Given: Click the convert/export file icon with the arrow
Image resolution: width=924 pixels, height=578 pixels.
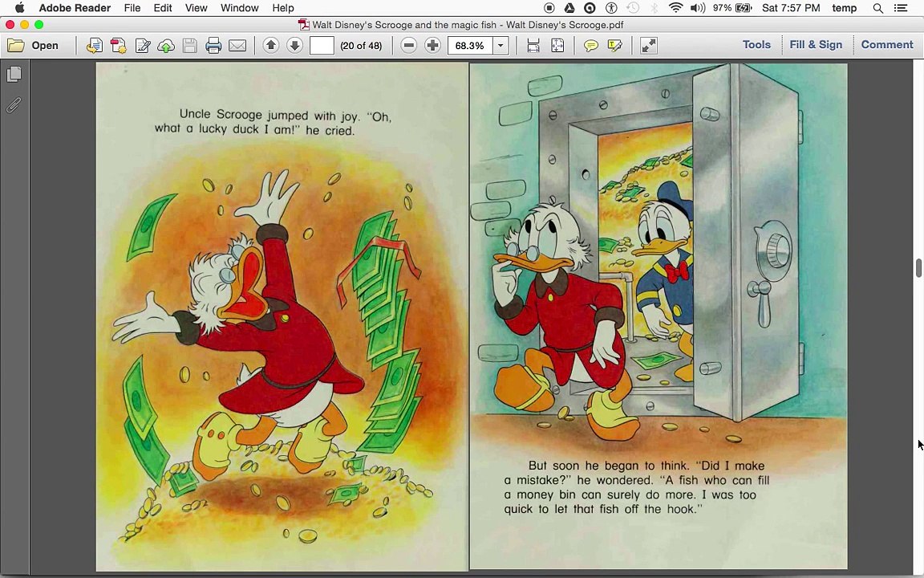Looking at the screenshot, I should pos(95,46).
